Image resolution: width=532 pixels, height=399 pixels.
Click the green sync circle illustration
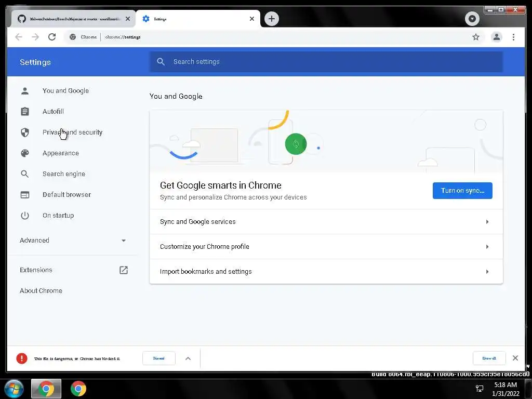296,144
